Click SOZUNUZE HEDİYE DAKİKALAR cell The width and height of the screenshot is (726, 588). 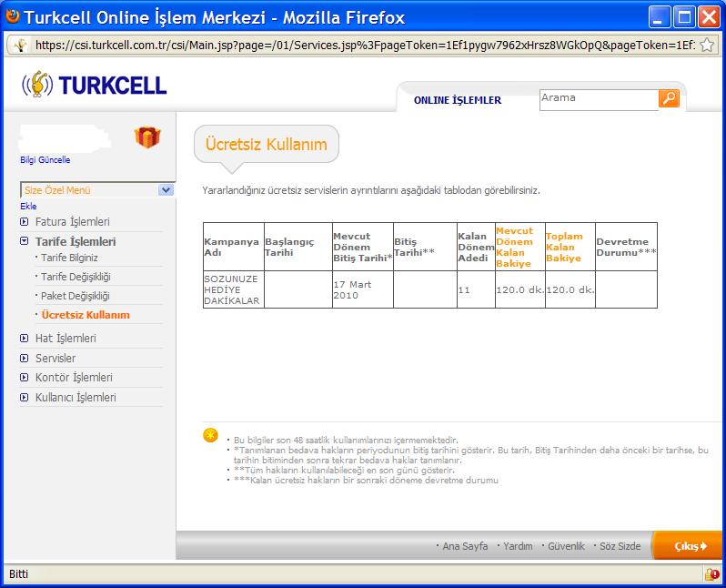[233, 289]
